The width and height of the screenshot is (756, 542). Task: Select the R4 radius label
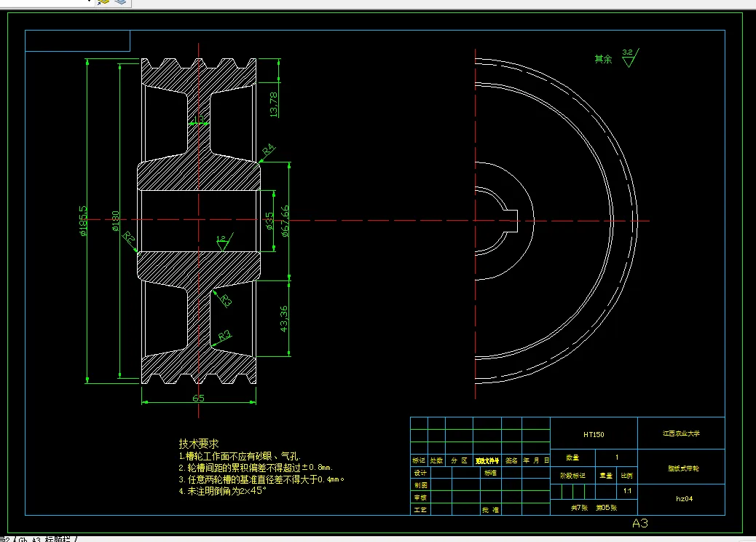coord(268,149)
